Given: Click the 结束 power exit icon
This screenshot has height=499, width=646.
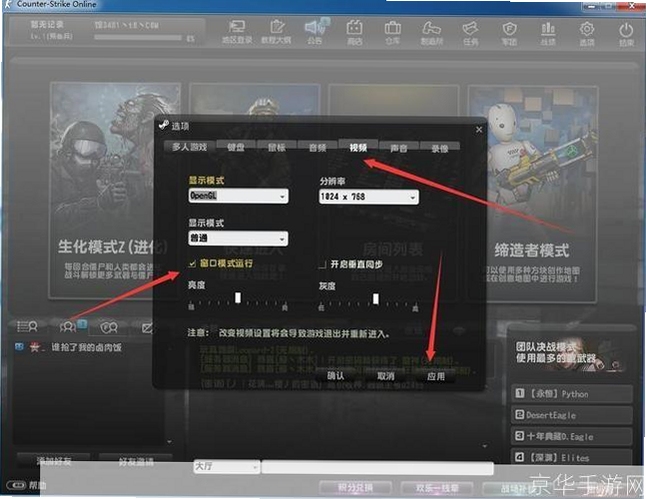Looking at the screenshot, I should pos(626,33).
